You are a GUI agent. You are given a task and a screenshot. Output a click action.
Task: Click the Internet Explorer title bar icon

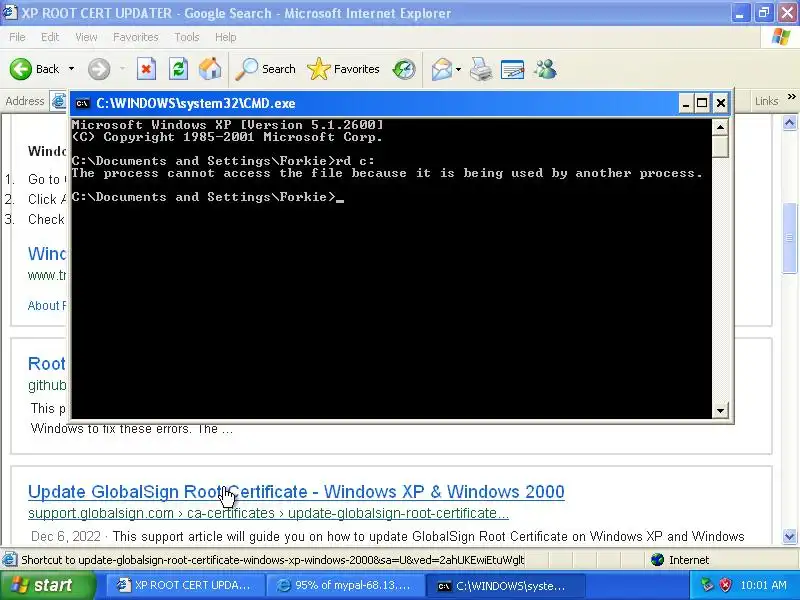9,12
